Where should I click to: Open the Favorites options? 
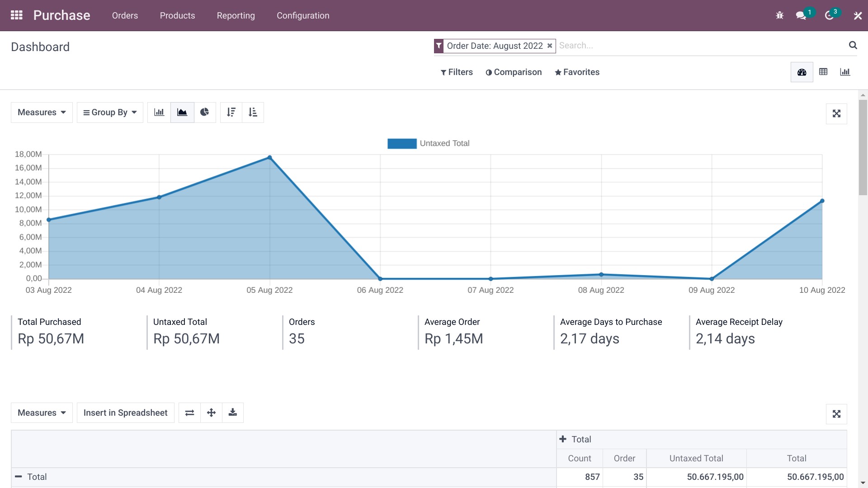pos(577,72)
